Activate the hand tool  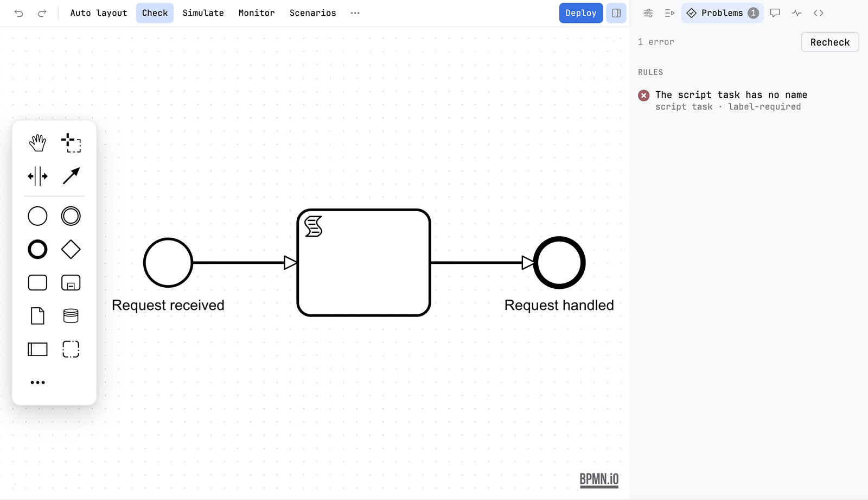37,143
